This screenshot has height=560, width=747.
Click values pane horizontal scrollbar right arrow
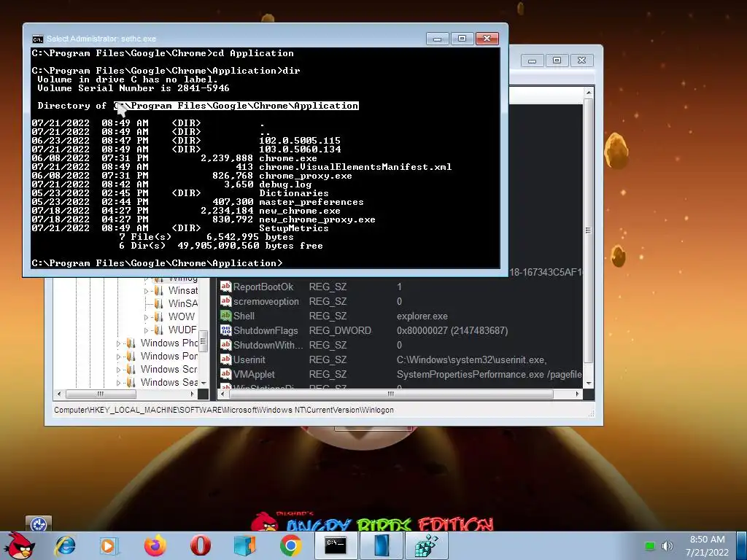pos(578,394)
